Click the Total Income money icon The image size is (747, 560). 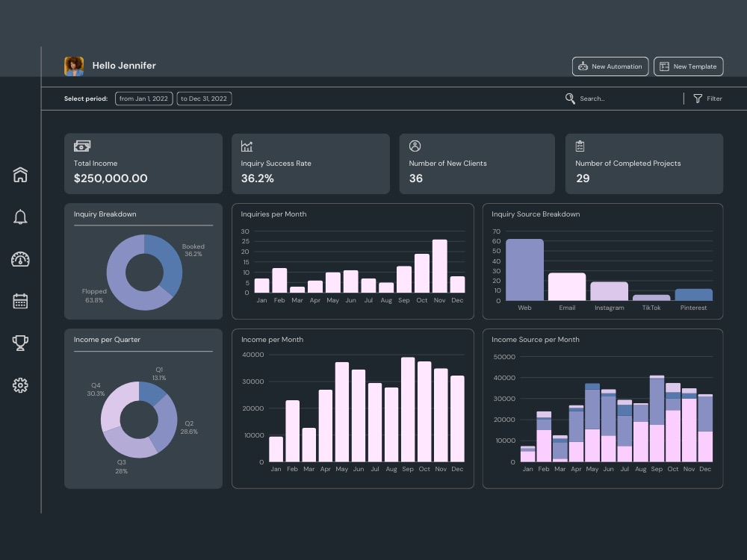tap(82, 146)
